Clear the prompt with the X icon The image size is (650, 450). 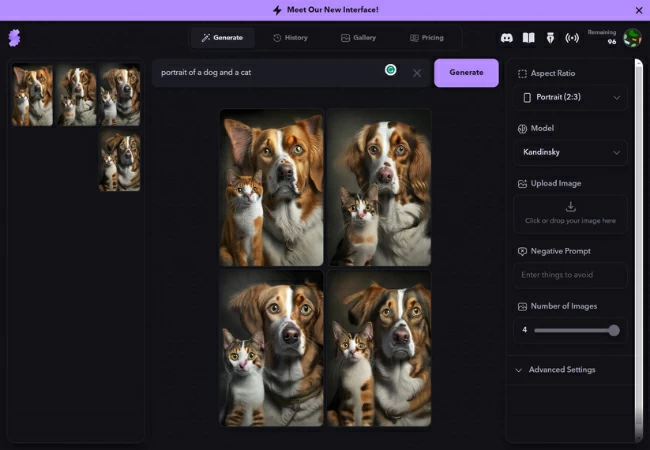pyautogui.click(x=417, y=73)
